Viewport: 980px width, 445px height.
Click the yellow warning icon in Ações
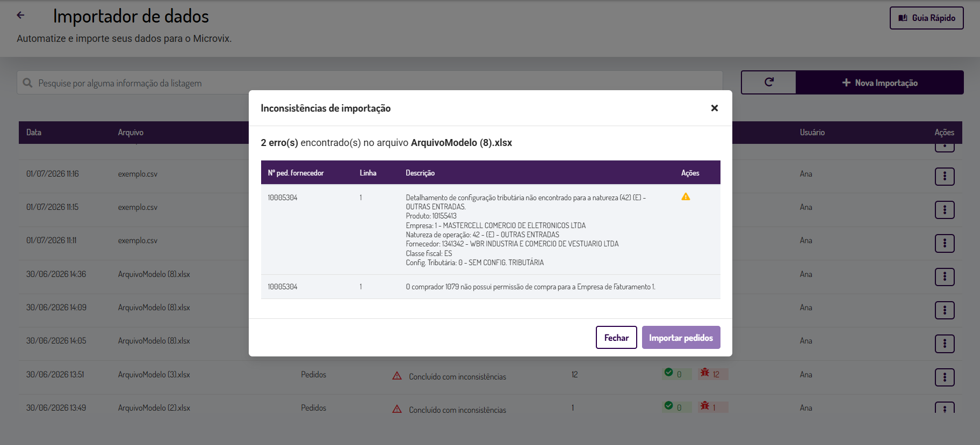(x=686, y=196)
